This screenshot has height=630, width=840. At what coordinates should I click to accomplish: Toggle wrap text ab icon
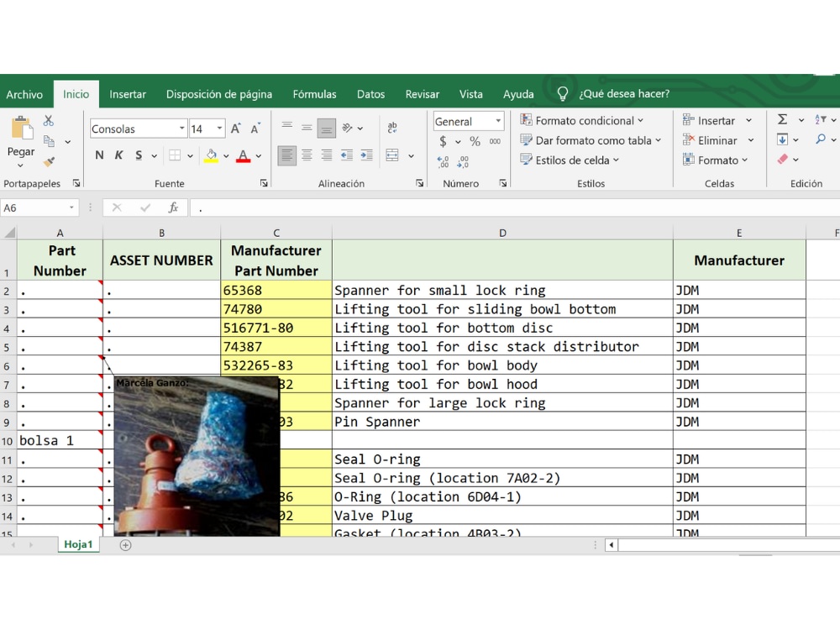coord(392,128)
